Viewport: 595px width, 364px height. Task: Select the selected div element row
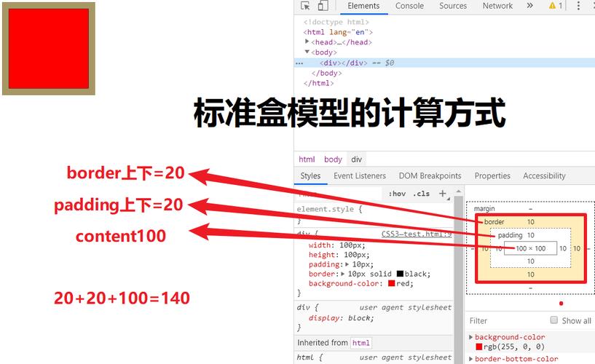click(444, 63)
